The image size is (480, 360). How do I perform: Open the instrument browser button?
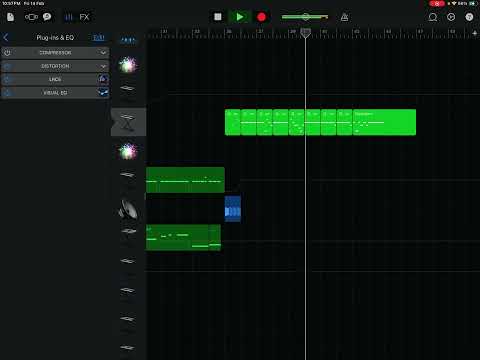(x=31, y=17)
